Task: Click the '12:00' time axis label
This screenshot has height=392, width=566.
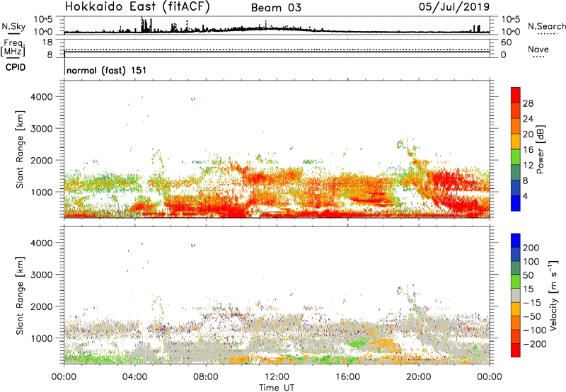Action: 277,377
